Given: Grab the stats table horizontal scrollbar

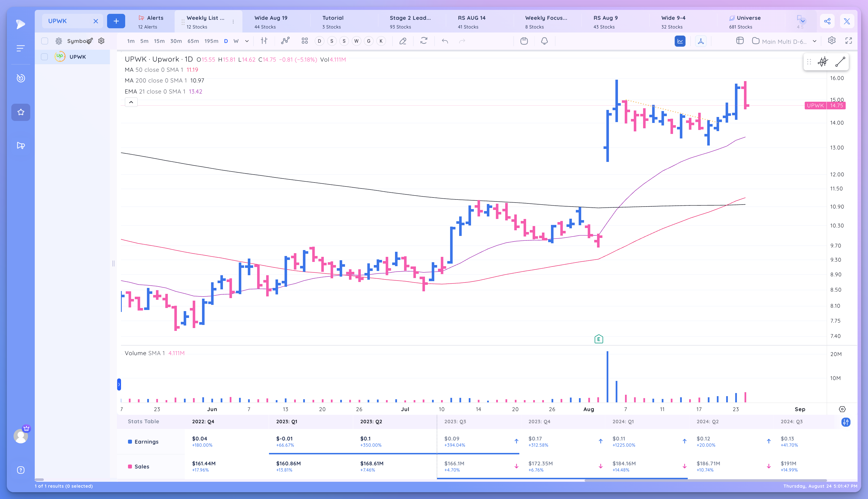Looking at the screenshot, I should (705, 480).
